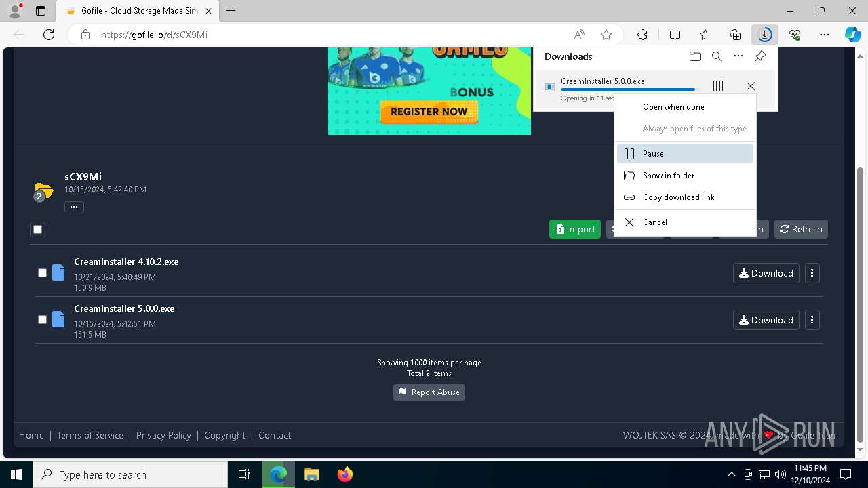Add this page to favorites

pos(606,35)
